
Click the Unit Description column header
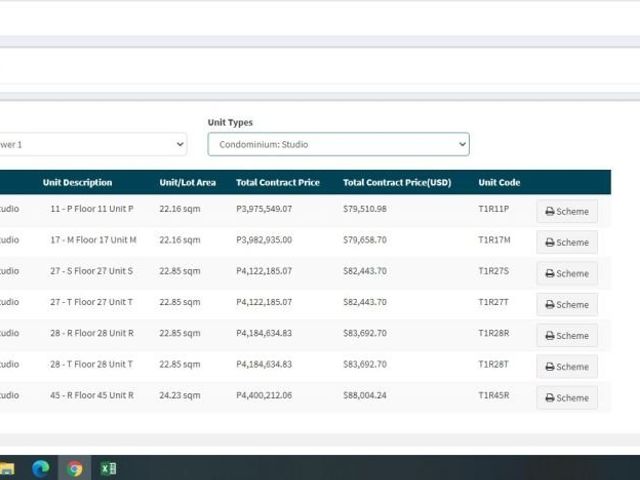click(x=77, y=182)
